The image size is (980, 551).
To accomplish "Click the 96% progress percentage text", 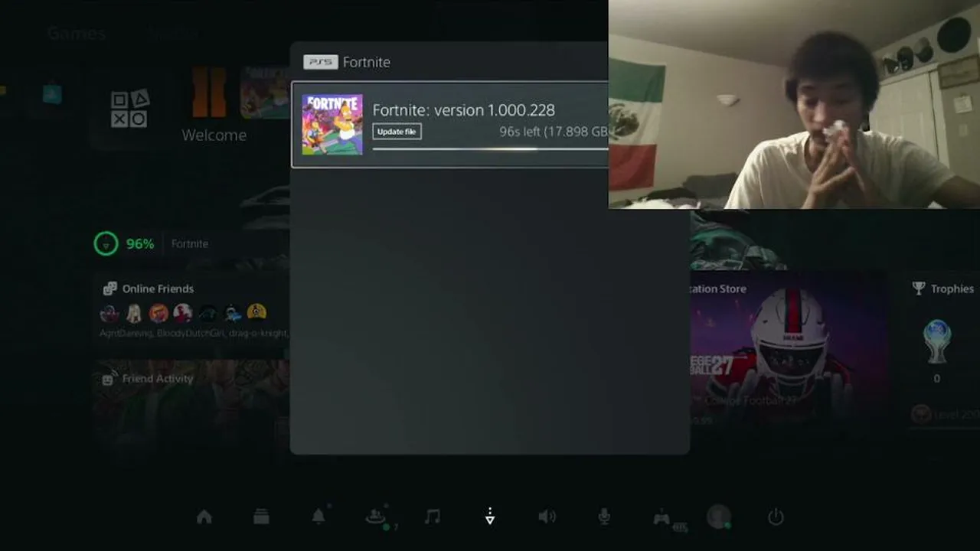I will [x=140, y=243].
